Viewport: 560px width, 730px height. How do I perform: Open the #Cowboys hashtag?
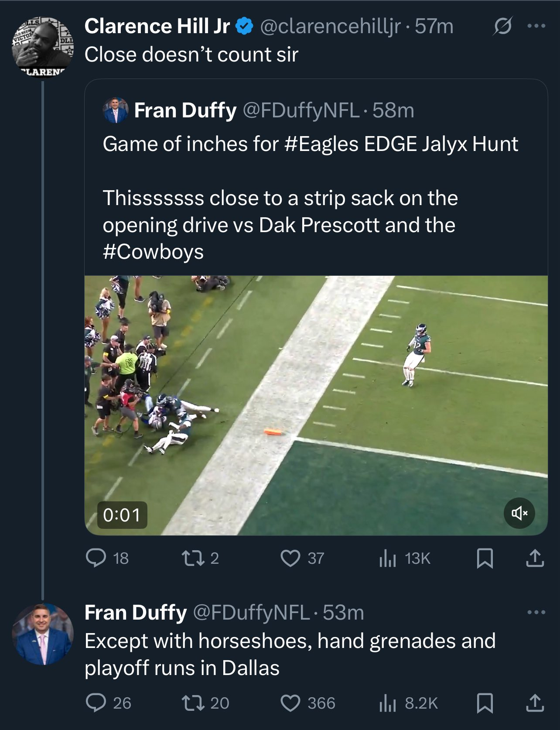[x=153, y=252]
